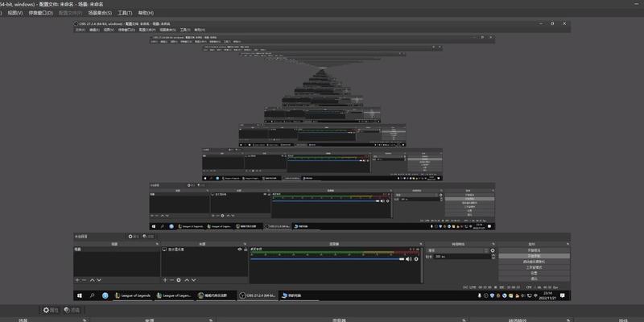Click the 滤镜 filter icon below preview
The width and height of the screenshot is (644, 322).
pyautogui.click(x=67, y=310)
